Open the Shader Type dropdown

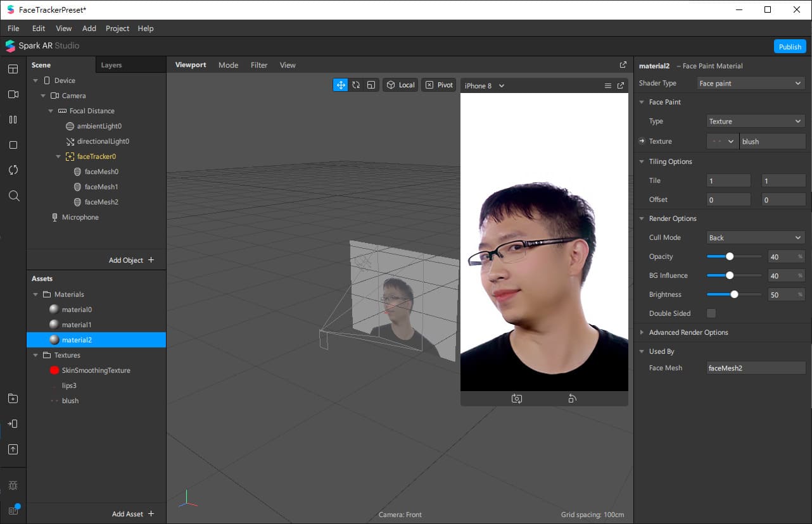(x=751, y=84)
